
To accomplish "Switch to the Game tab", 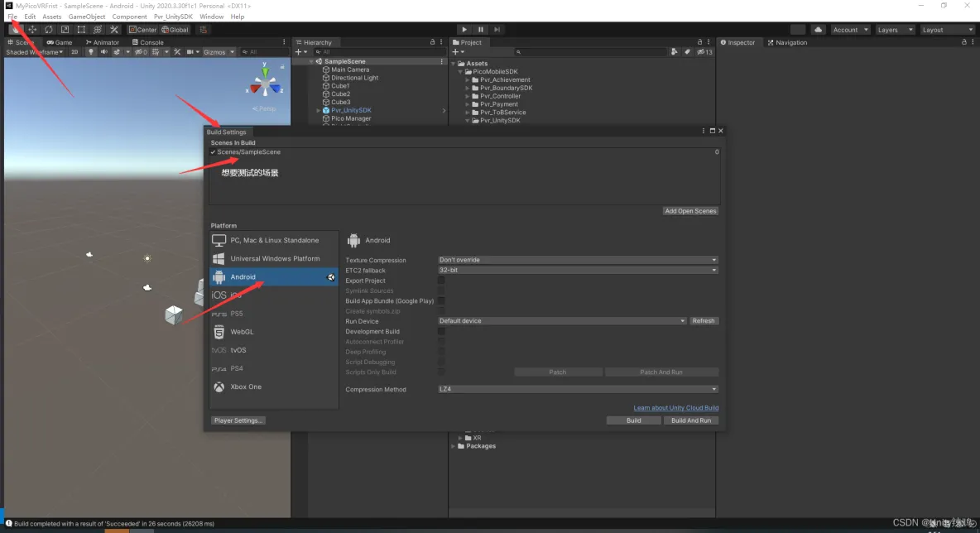I will (x=60, y=42).
